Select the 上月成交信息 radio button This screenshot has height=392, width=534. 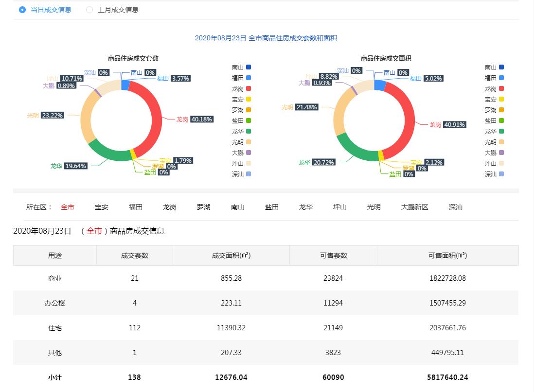[89, 10]
